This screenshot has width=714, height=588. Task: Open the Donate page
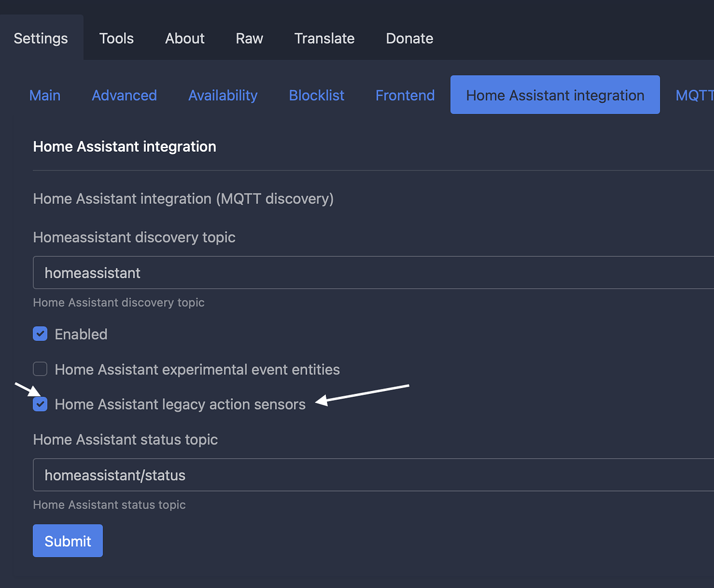[410, 38]
